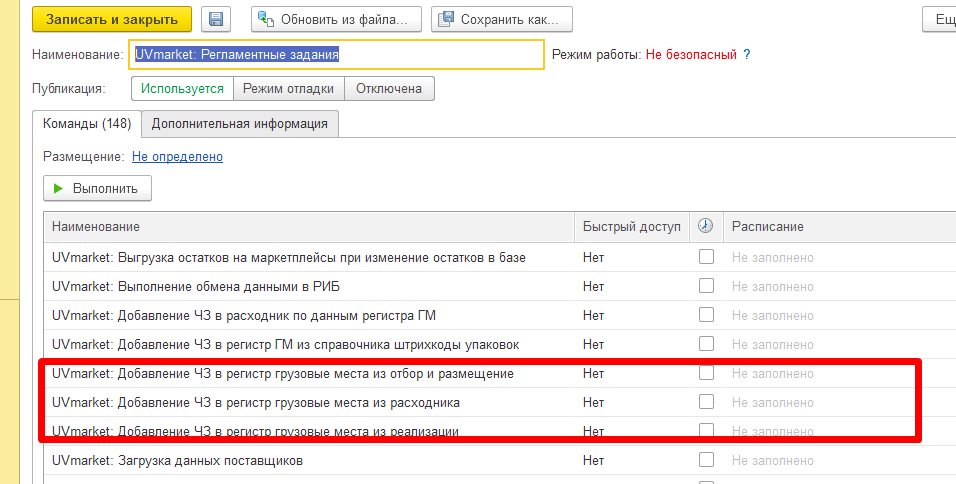
Task: Toggle checkbox for Выполнение обмена данными в РИБ
Action: [706, 286]
